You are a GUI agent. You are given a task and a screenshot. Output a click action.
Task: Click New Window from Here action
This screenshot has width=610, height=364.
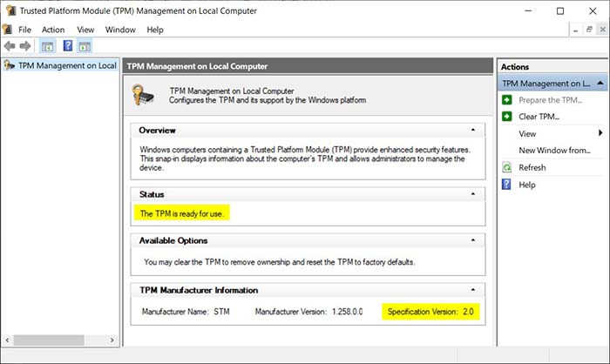554,151
